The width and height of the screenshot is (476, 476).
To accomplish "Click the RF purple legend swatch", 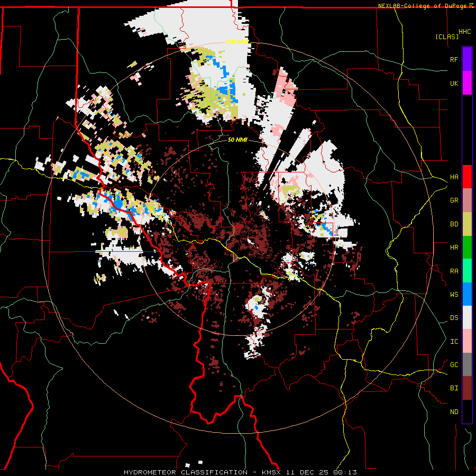I will click(x=467, y=59).
